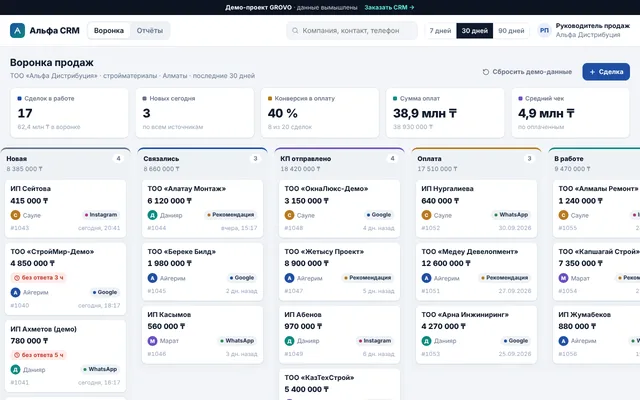The height and width of the screenshot is (400, 640).
Task: Click the Конверсия в оплату stat card
Action: coord(320,113)
